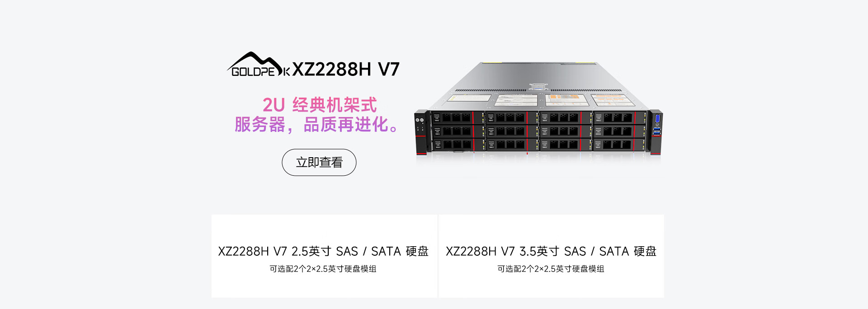
Task: Click the subtitle under 3.5英寸 card
Action: [x=551, y=269]
